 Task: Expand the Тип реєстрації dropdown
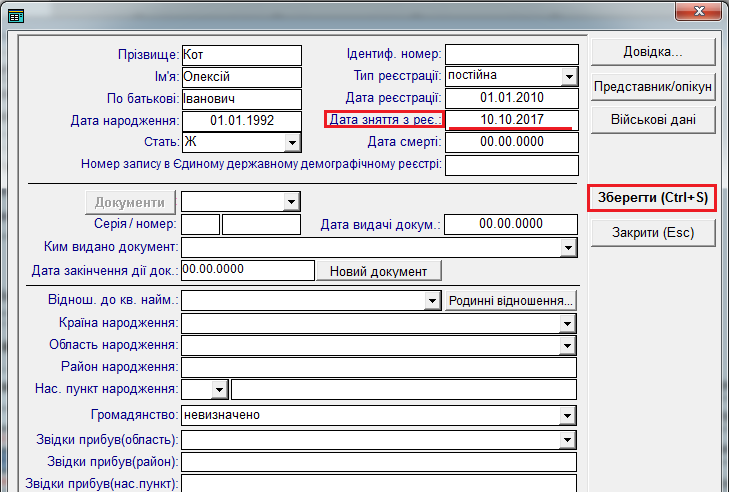[568, 76]
